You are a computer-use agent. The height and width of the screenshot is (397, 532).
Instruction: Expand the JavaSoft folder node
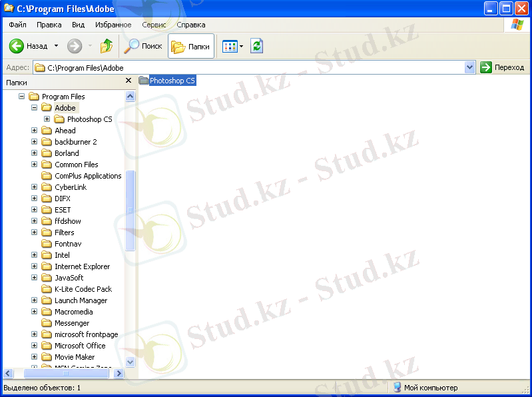click(x=34, y=278)
